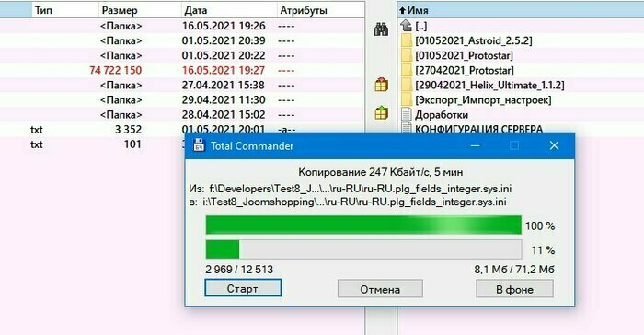Select the 27042021_Protostar folder icon
The width and height of the screenshot is (644, 335).
point(407,70)
